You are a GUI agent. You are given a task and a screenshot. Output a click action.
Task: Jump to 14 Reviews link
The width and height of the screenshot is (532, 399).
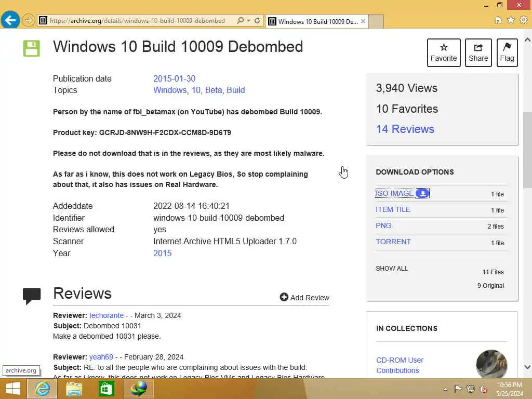pos(405,129)
